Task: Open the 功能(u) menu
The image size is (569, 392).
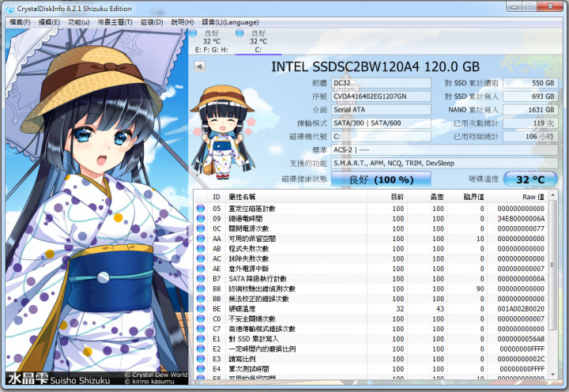Action: pyautogui.click(x=79, y=22)
